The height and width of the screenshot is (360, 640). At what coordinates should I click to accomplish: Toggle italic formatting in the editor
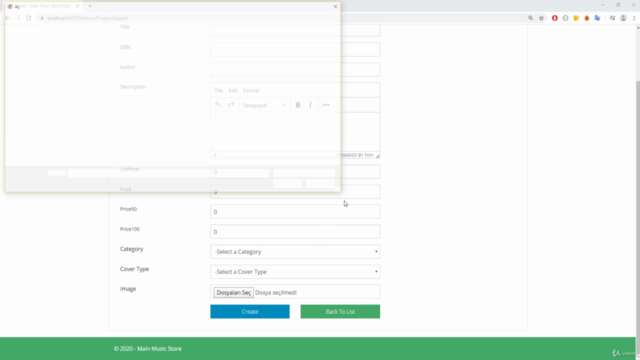pos(310,105)
